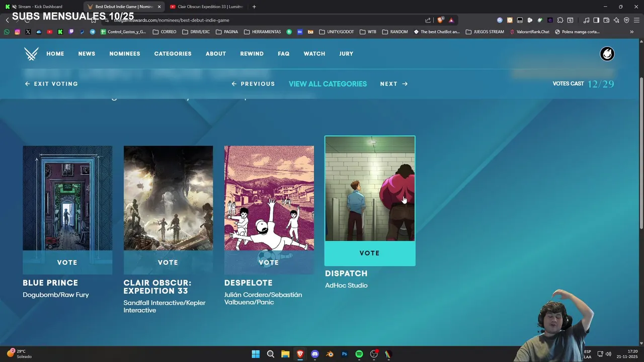
Task: Vote for Blue Prince
Action: coord(67,262)
